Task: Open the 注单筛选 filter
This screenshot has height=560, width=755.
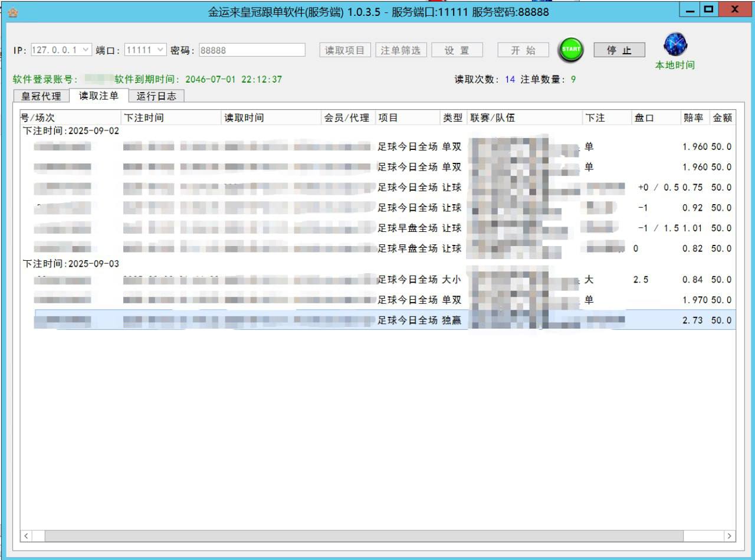Action: click(x=401, y=50)
